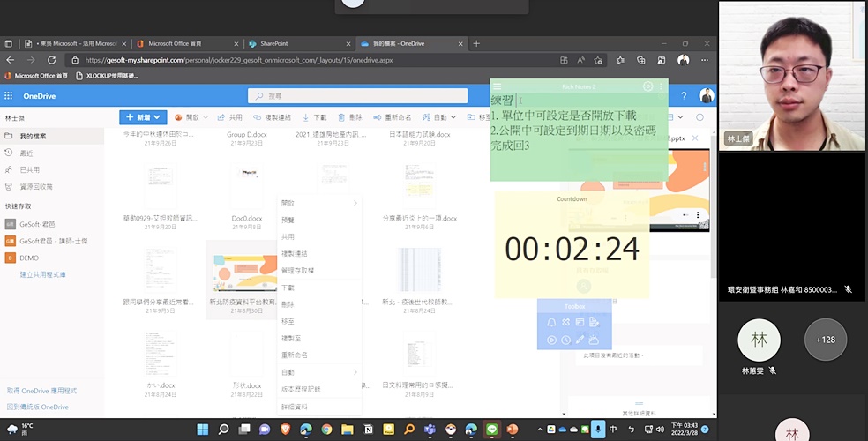Open the OneDrive app launcher waffle icon
The height and width of the screenshot is (441, 868).
pyautogui.click(x=9, y=95)
